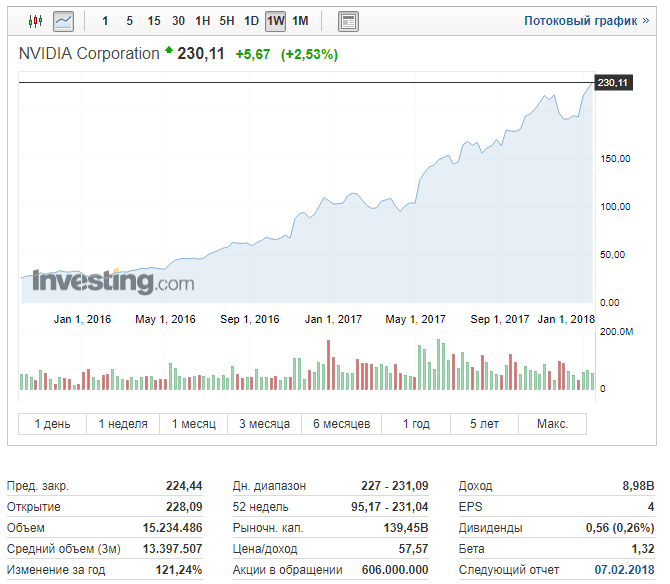The image size is (670, 584).
Task: Choose the 1M monthly interval
Action: pos(300,21)
